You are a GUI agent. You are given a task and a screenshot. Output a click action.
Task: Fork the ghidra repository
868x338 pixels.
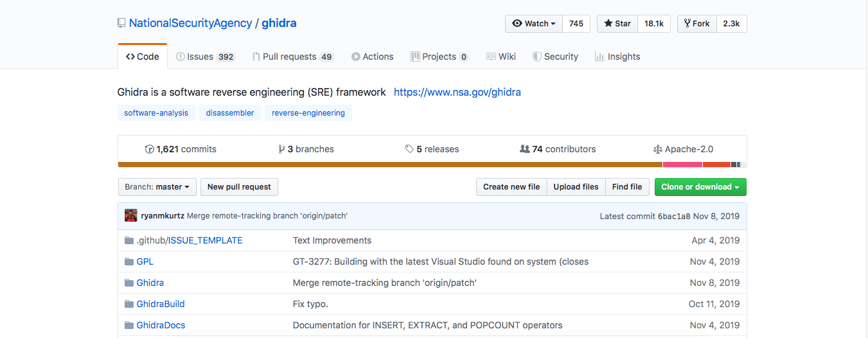697,24
